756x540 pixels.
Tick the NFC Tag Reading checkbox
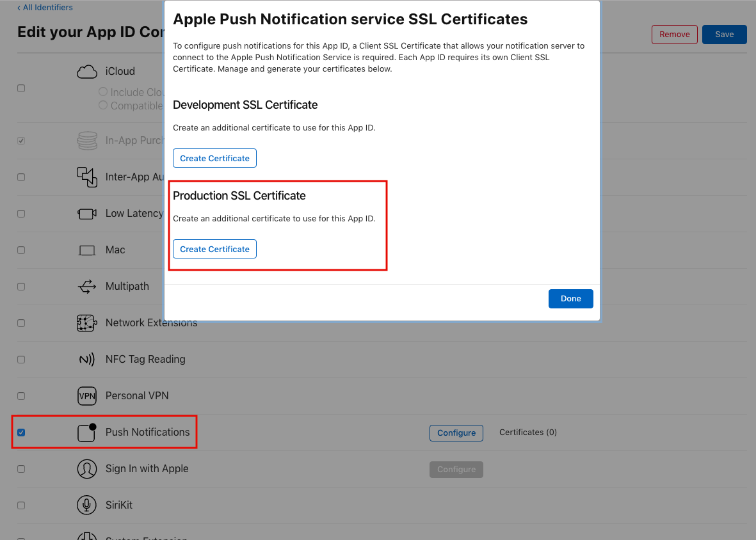pyautogui.click(x=21, y=360)
